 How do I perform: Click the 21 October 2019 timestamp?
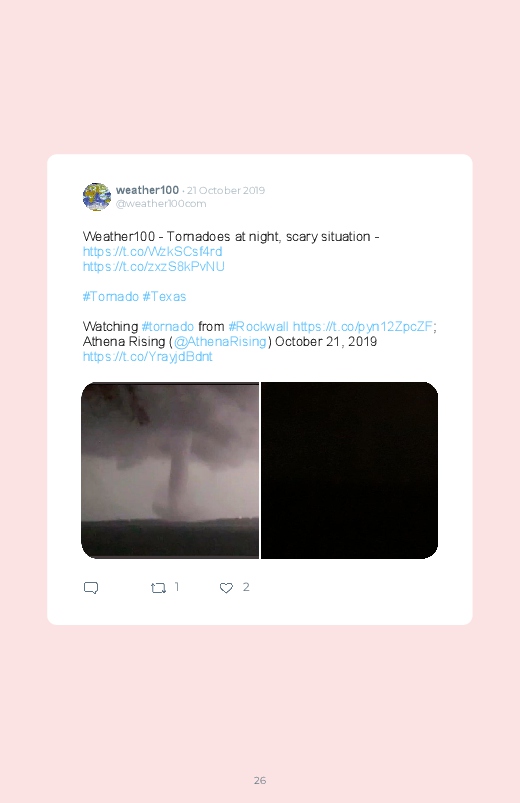pyautogui.click(x=226, y=191)
